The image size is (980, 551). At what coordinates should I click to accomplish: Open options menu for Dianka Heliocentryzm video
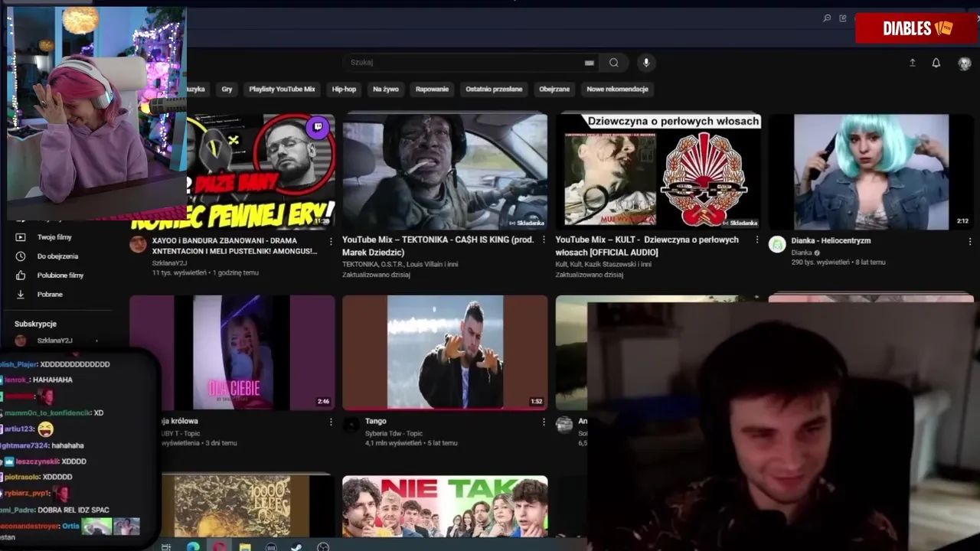[969, 241]
